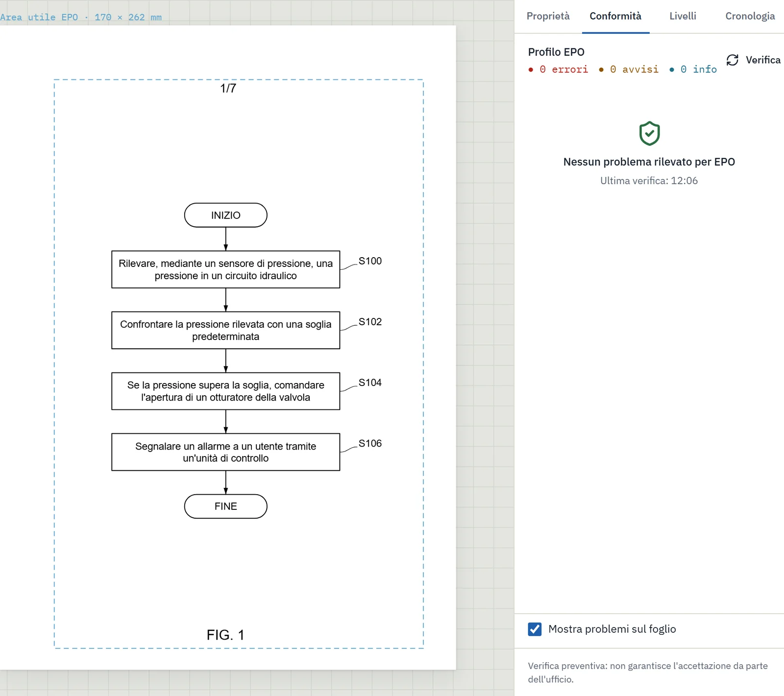
Task: Click the 1/7 sheet number
Action: [228, 88]
